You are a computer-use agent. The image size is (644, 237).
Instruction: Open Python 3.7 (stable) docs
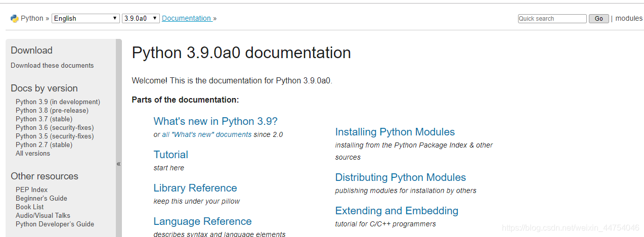44,119
